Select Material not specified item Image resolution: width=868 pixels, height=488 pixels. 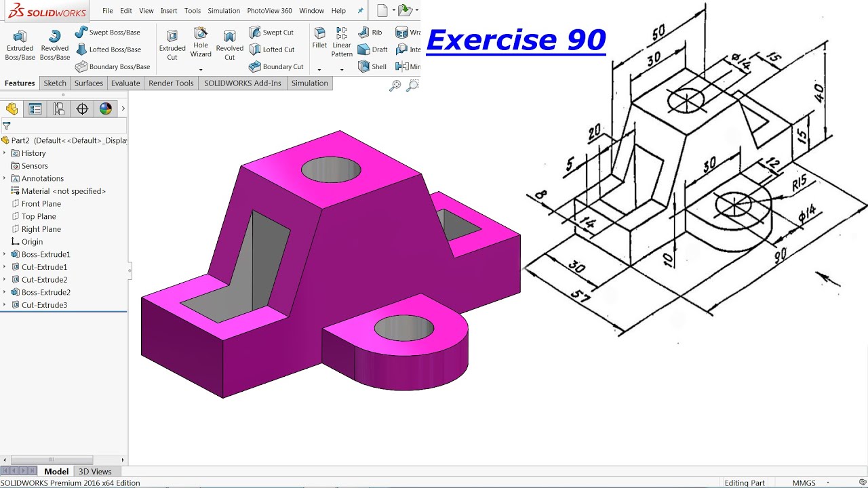tap(58, 191)
